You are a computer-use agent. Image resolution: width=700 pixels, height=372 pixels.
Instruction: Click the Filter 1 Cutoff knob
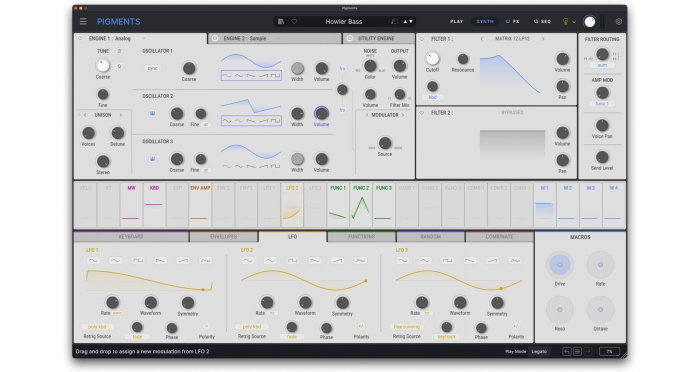pos(432,59)
